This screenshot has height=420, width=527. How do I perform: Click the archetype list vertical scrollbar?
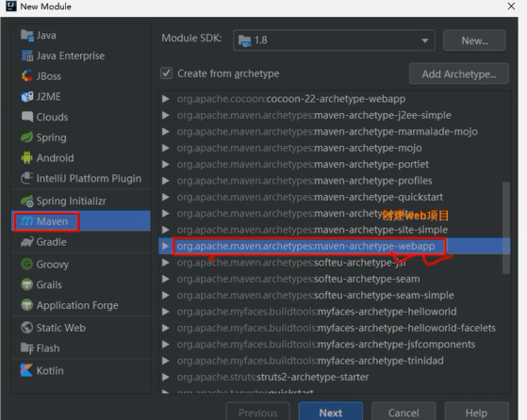click(x=506, y=228)
